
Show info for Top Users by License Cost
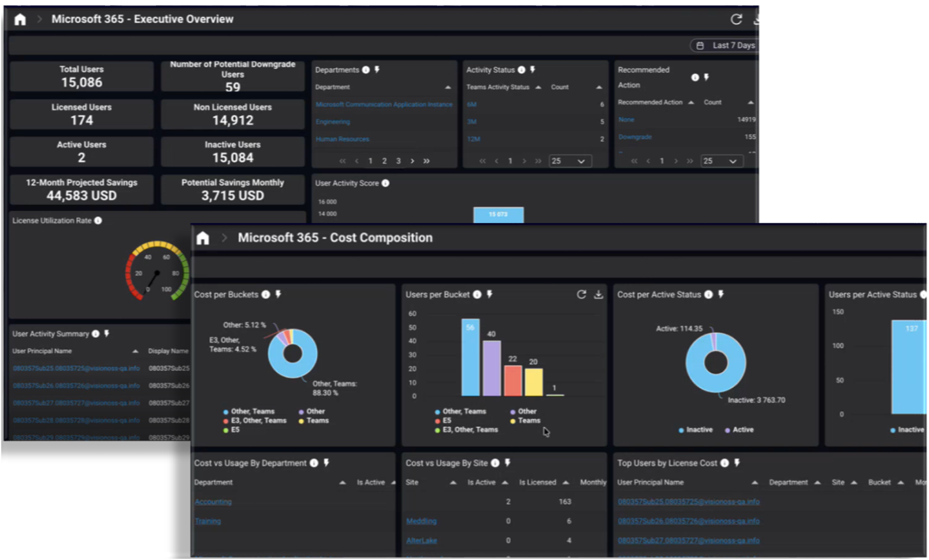coord(725,463)
